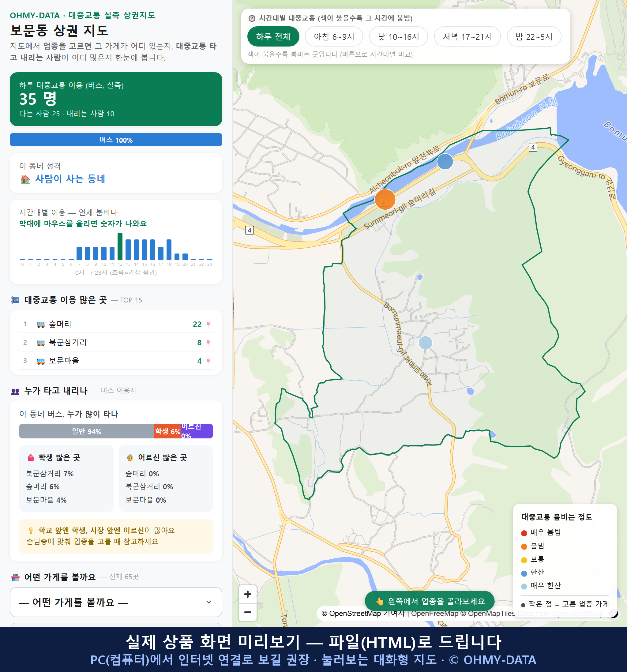Click the house icon beside 사람이 사는 동네
This screenshot has height=672, width=627.
[25, 179]
